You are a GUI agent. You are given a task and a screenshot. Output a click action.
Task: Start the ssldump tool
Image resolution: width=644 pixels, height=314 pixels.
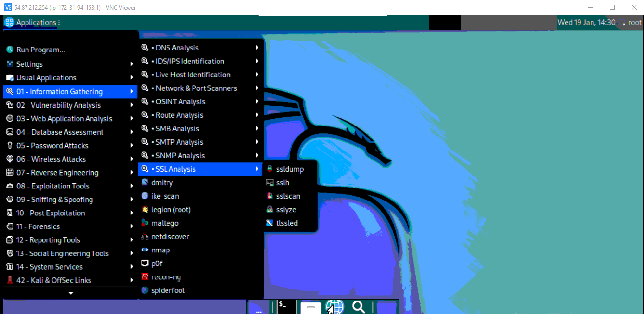coord(291,169)
